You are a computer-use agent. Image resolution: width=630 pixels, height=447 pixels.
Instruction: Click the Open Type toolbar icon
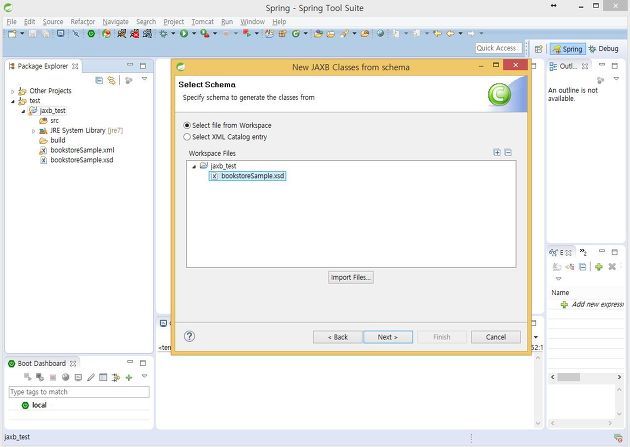[x=318, y=34]
